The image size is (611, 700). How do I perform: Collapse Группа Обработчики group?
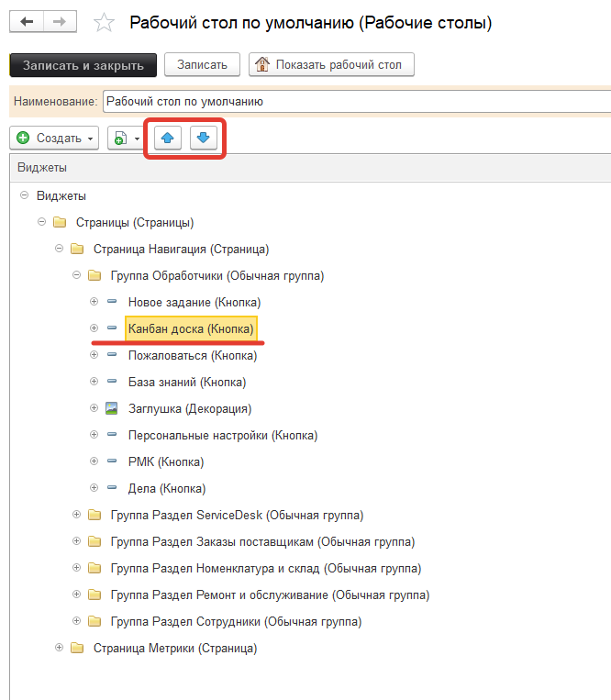pyautogui.click(x=77, y=275)
